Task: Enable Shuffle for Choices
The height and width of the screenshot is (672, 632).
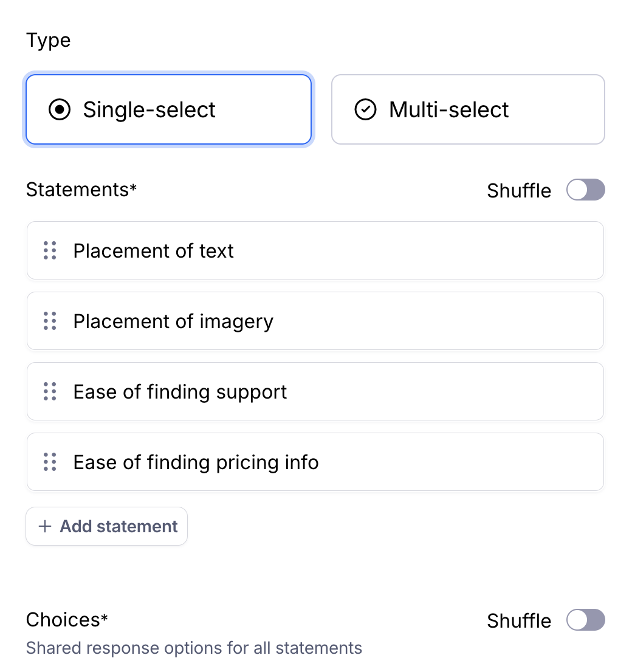Action: click(x=585, y=620)
